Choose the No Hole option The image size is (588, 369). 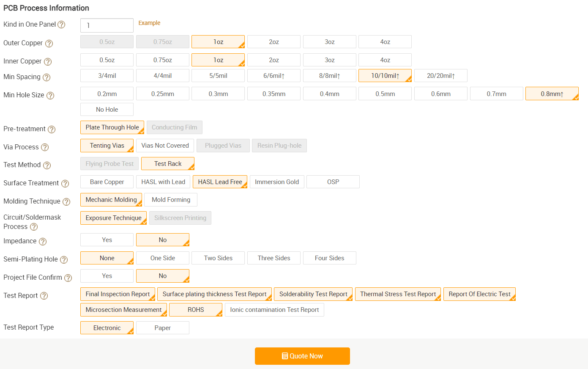coord(107,110)
